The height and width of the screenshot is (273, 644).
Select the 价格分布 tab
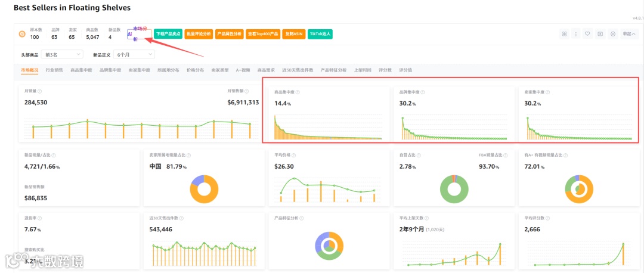pos(195,70)
